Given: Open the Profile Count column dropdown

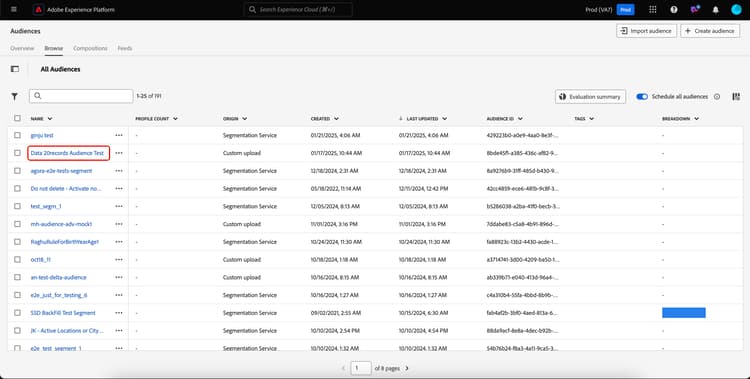Looking at the screenshot, I should 175,119.
